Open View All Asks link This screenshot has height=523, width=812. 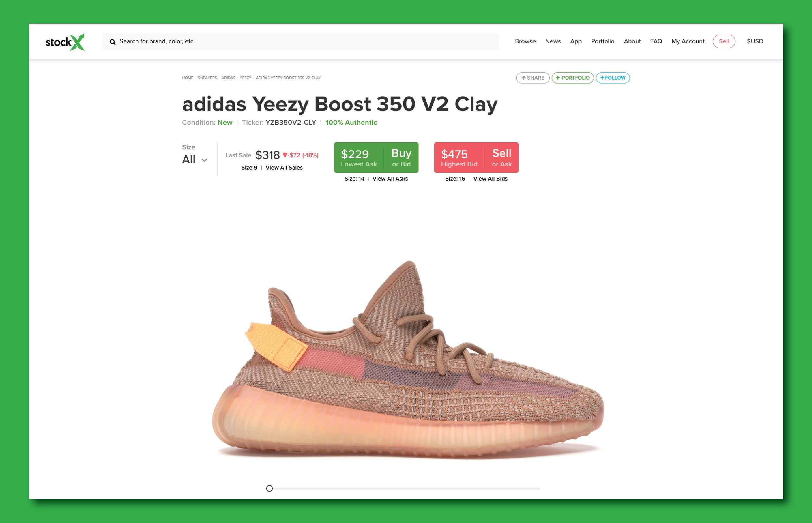(390, 179)
